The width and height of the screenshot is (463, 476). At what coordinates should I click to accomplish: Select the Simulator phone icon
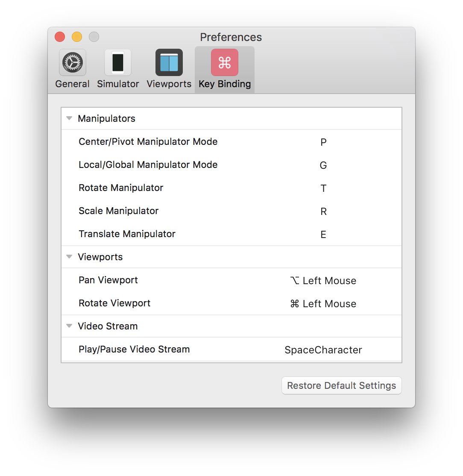118,63
